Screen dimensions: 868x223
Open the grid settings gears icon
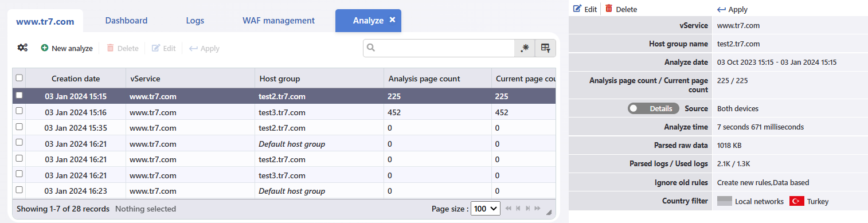22,48
